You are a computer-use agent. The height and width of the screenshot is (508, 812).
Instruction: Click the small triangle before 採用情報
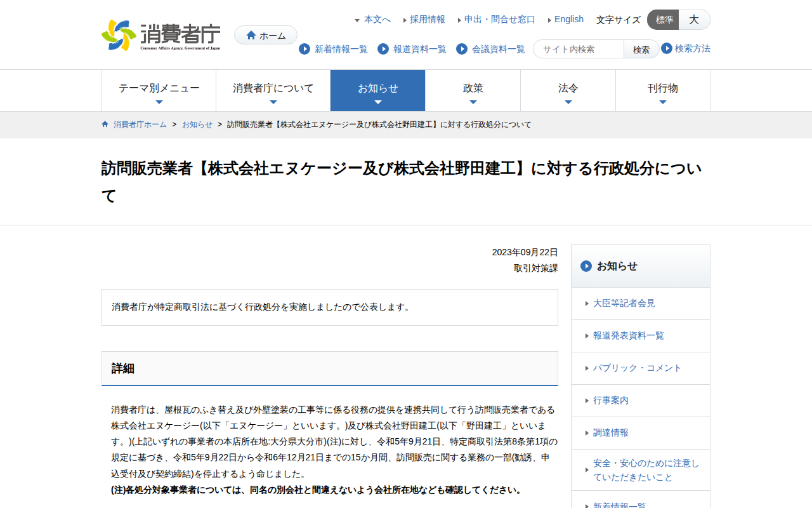click(405, 20)
